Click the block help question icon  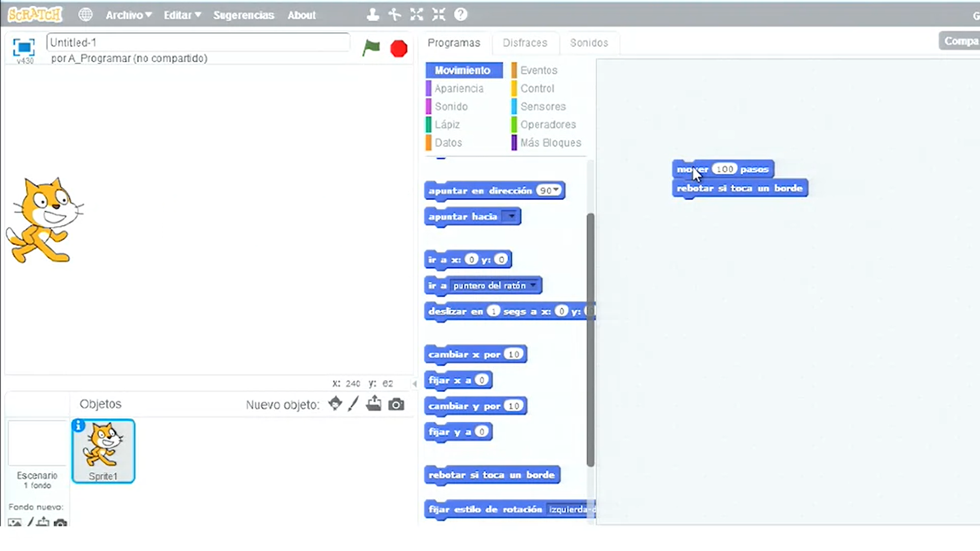pos(460,15)
